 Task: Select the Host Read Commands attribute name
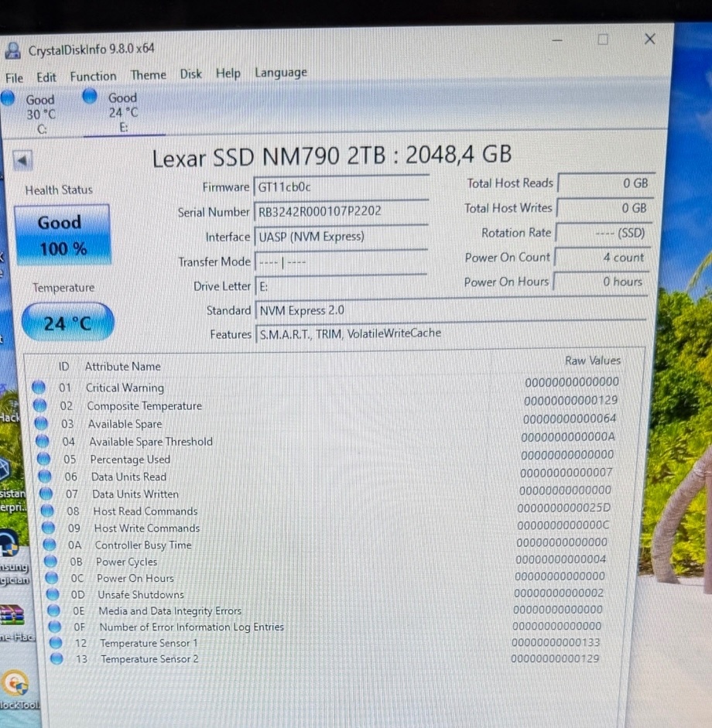tap(145, 511)
